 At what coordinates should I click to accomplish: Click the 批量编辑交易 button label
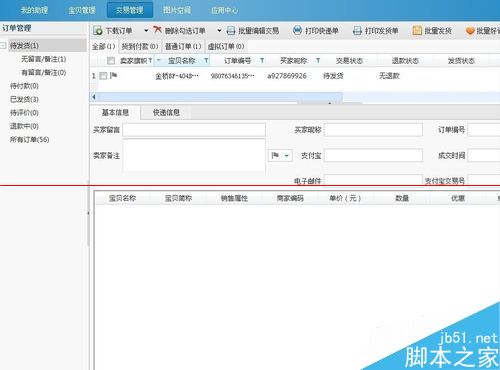coord(258,31)
